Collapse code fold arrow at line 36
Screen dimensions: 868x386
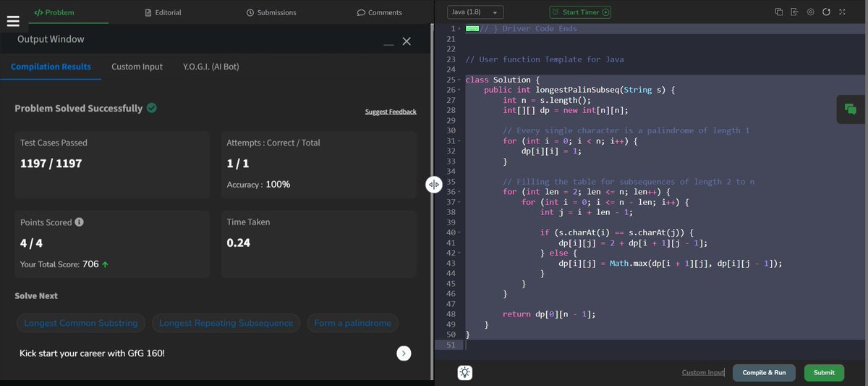[x=460, y=192]
